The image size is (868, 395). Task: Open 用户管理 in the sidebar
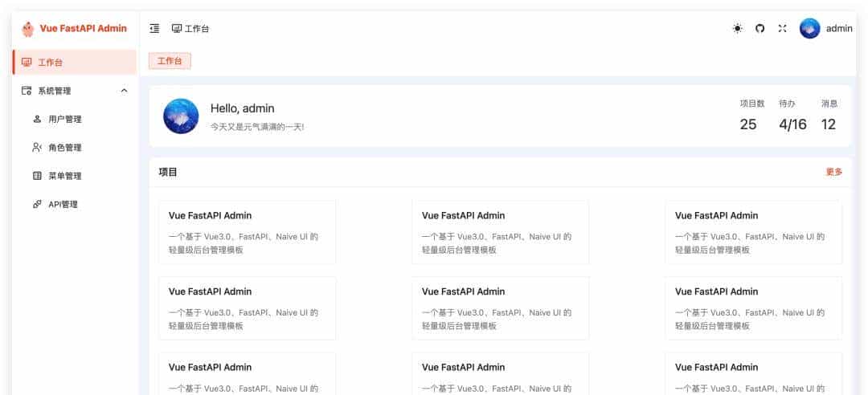[74, 119]
